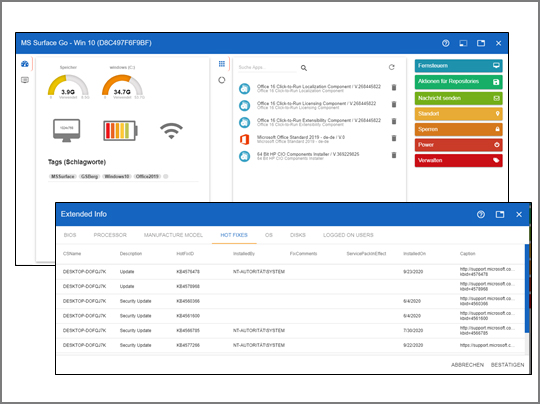The height and width of the screenshot is (404, 540).
Task: Delete Office 16 Click-to-Run Extensibility Component
Action: (x=394, y=121)
